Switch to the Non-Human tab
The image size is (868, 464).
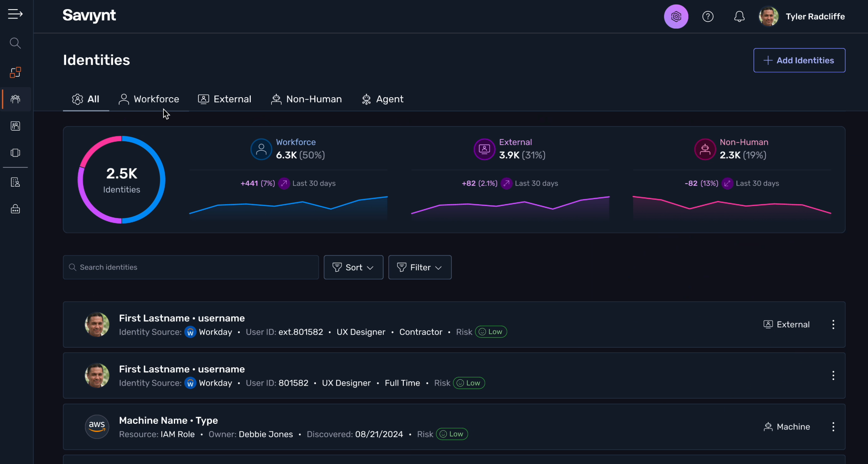click(x=306, y=99)
